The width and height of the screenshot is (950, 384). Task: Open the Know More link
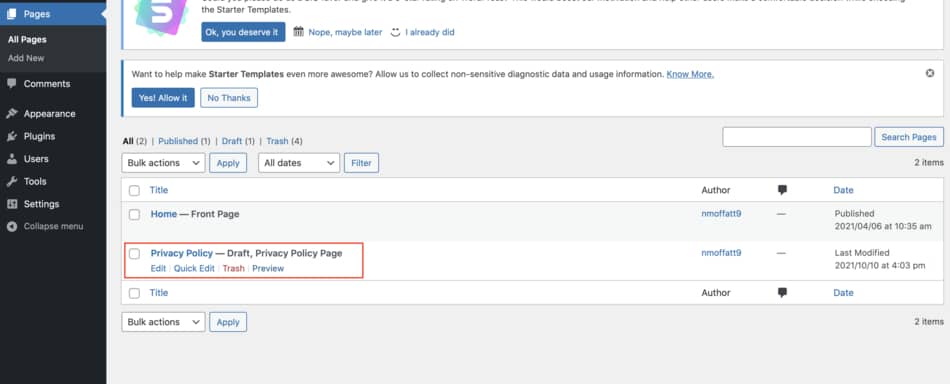690,74
